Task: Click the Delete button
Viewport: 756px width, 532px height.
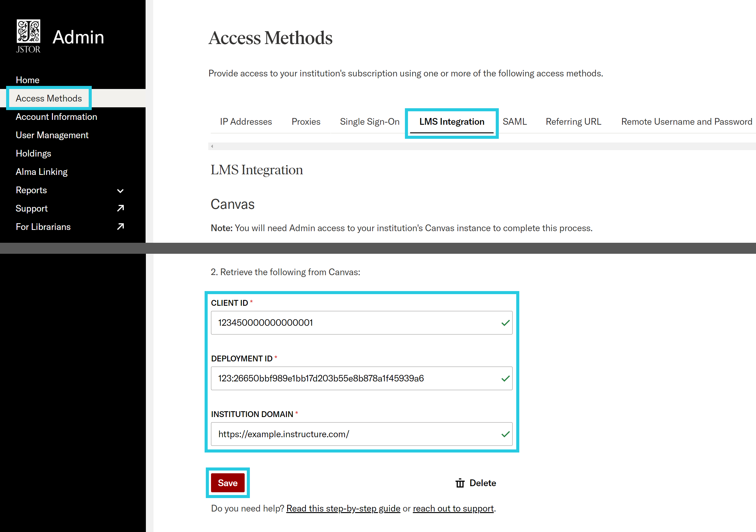Action: [x=476, y=483]
